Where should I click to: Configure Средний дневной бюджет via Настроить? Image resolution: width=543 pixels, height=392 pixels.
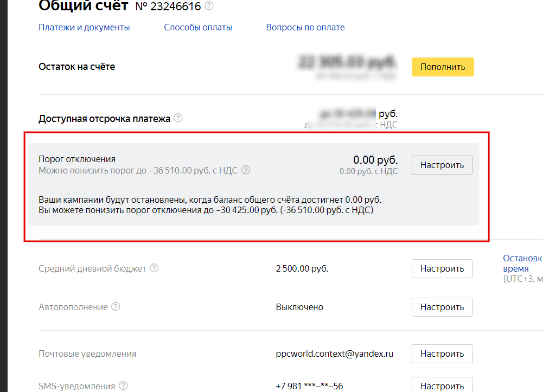(442, 268)
